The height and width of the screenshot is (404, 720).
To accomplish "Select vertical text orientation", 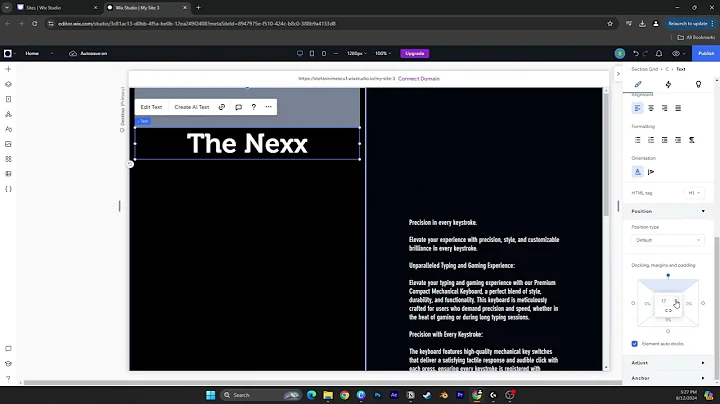I will [x=651, y=172].
